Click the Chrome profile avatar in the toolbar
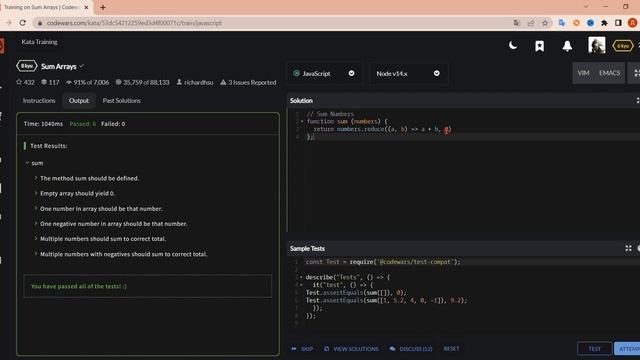The width and height of the screenshot is (640, 360). click(632, 23)
